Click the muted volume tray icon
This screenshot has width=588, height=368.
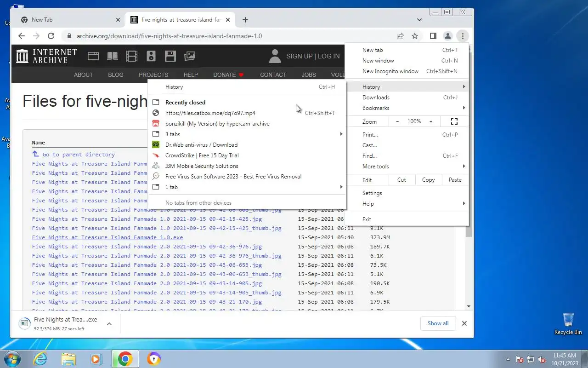coord(542,359)
